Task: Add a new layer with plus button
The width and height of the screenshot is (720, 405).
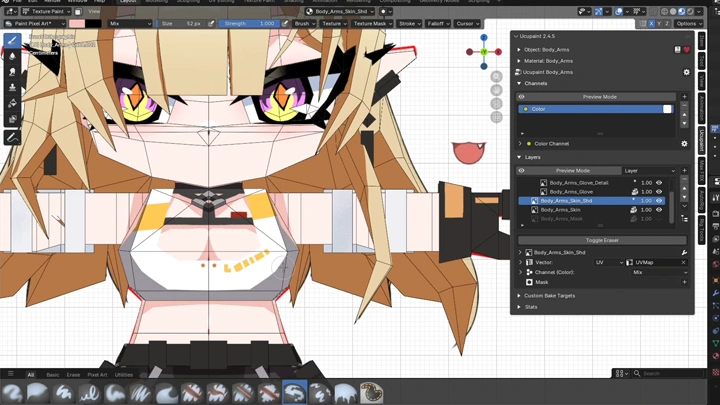Action: pyautogui.click(x=684, y=170)
